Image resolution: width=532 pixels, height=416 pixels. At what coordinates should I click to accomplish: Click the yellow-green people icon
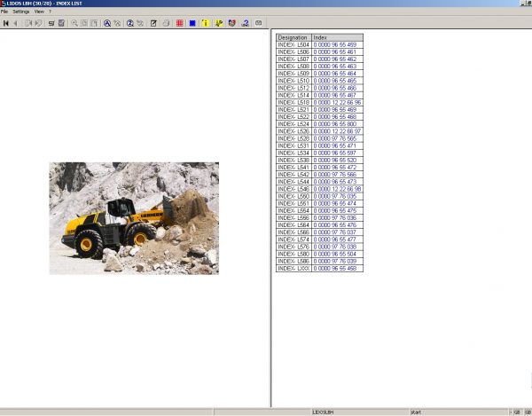click(x=219, y=23)
